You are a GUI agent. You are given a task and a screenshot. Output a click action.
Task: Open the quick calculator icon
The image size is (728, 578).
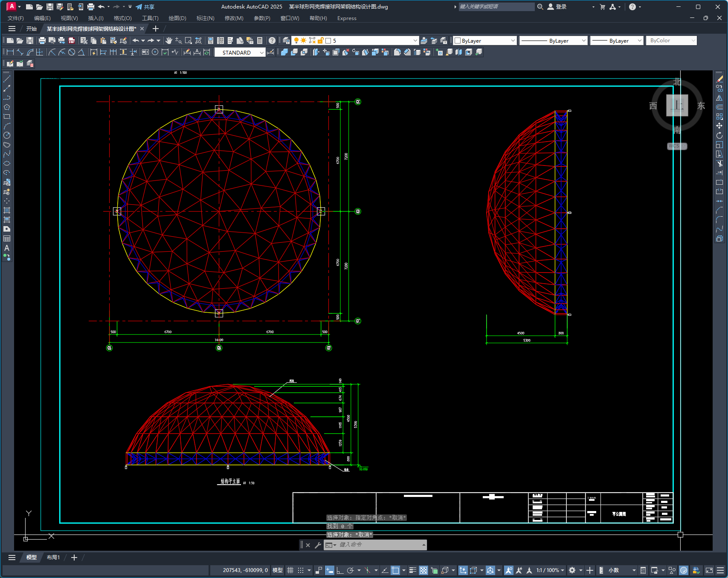pyautogui.click(x=260, y=41)
